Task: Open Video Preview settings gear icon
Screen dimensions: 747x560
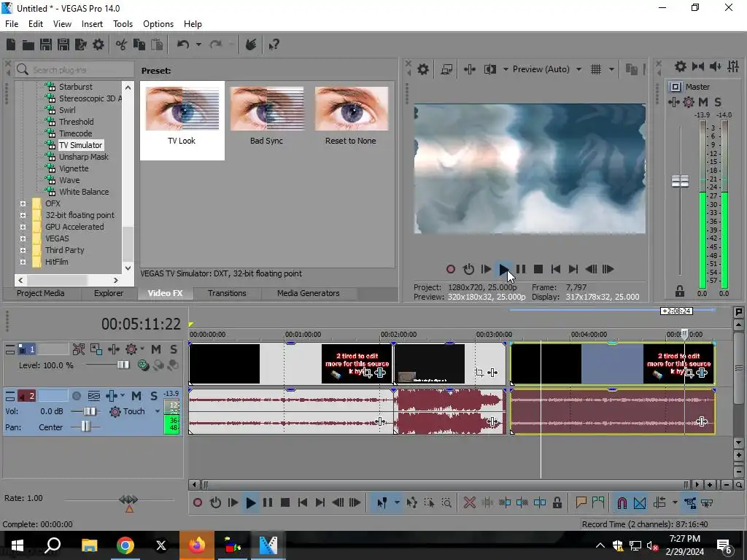Action: [x=423, y=69]
